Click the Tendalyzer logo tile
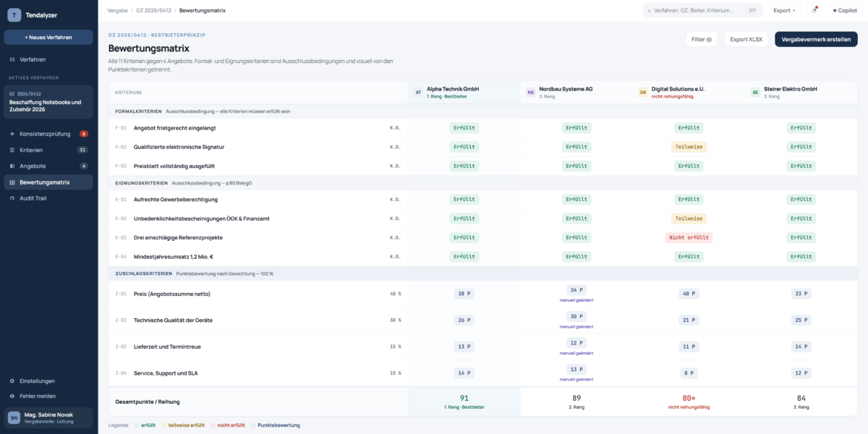 pyautogui.click(x=14, y=14)
